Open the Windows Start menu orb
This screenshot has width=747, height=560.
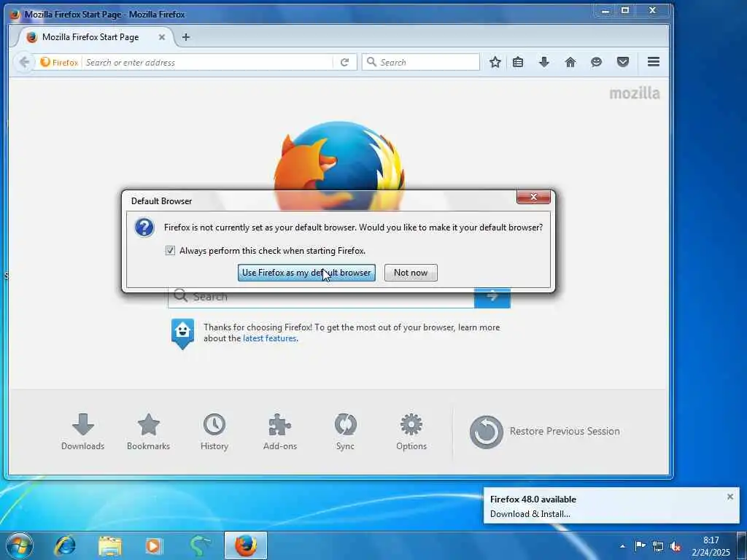19,545
